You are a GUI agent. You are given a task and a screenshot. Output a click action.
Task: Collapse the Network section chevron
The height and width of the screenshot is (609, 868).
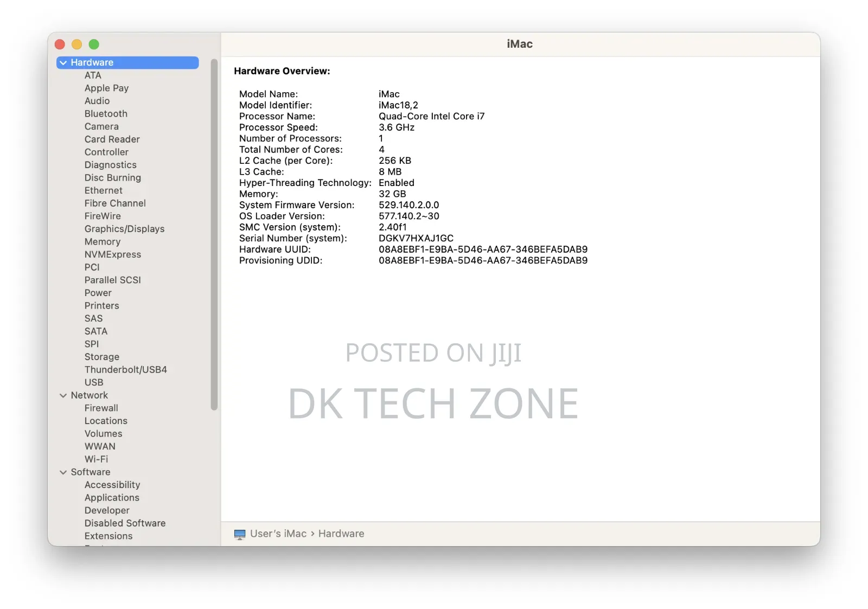tap(63, 396)
